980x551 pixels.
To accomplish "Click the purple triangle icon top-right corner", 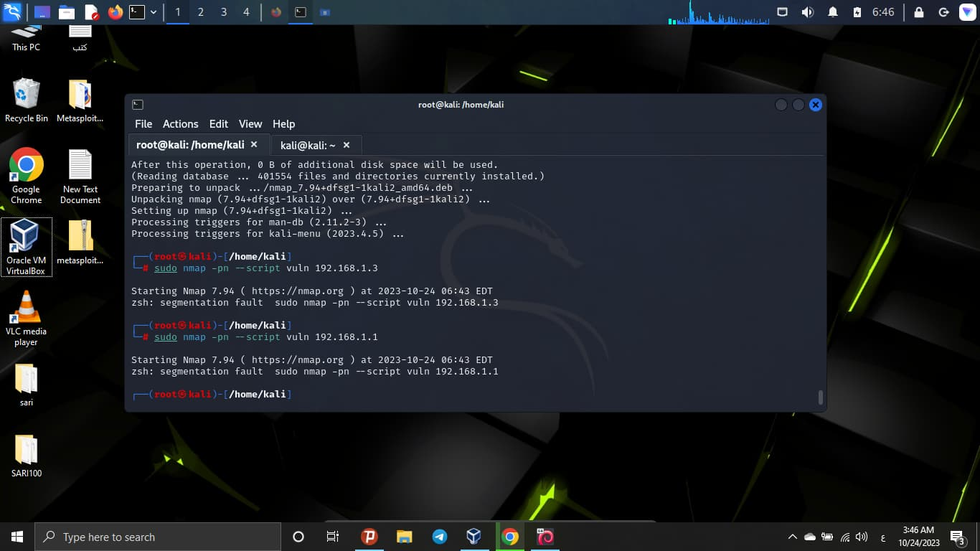I will 968,12.
